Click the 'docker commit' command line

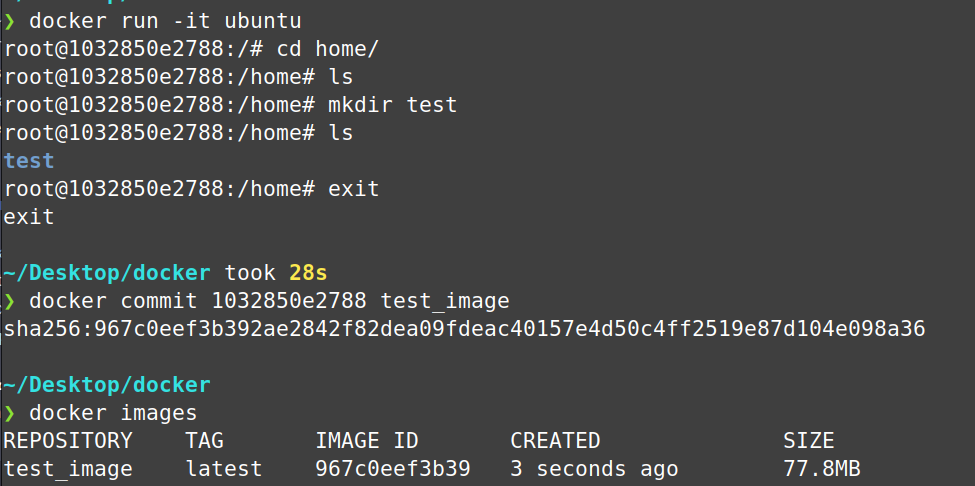pos(269,300)
